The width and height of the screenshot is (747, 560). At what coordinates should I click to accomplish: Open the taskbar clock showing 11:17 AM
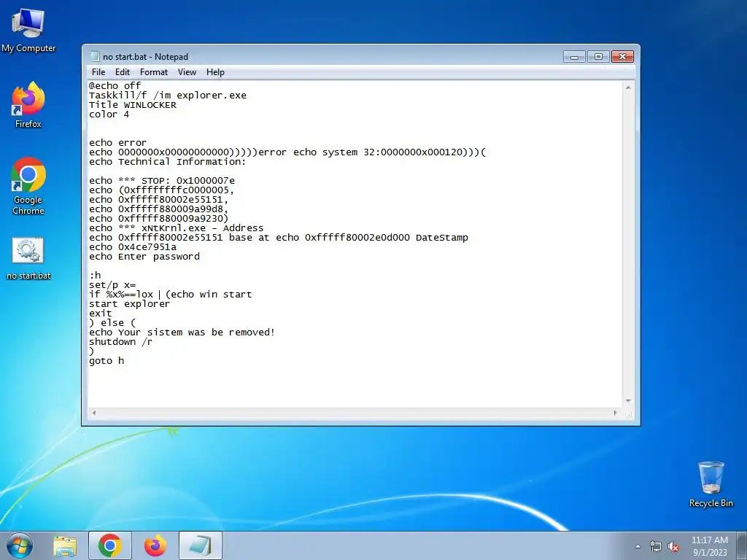click(709, 546)
